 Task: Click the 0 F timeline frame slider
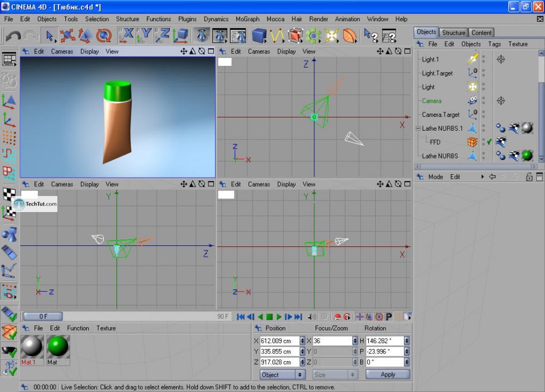[x=43, y=316]
